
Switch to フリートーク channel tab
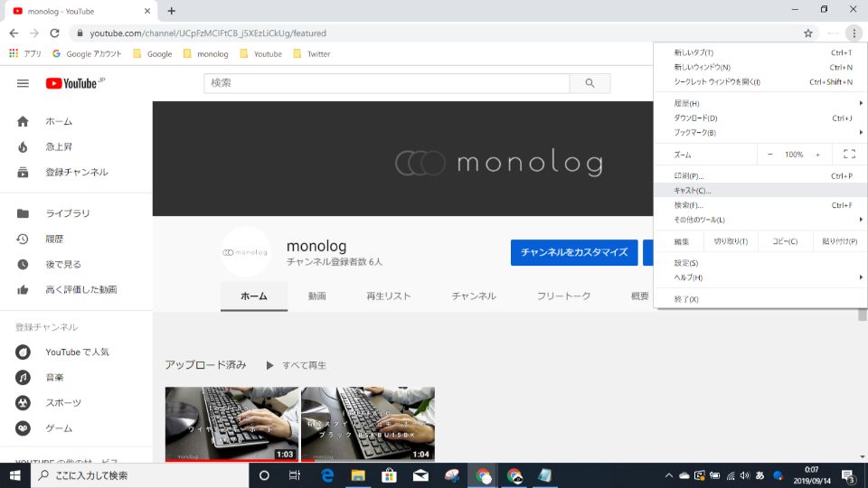[x=563, y=296]
